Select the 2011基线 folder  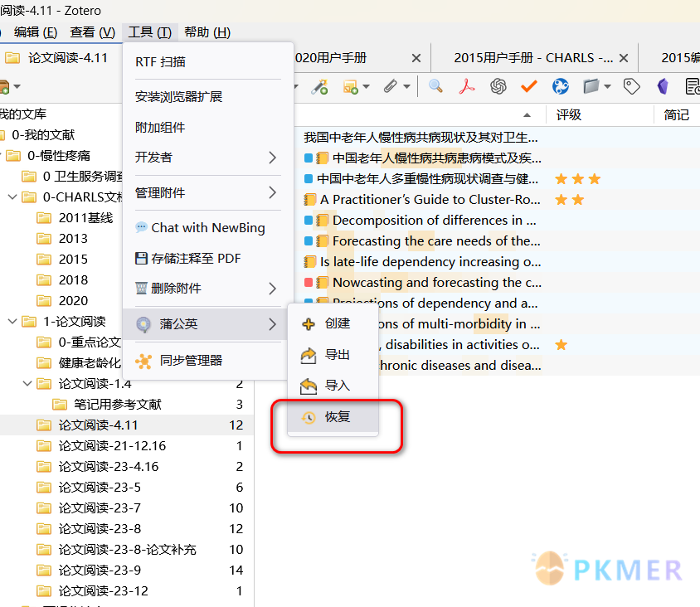85,218
